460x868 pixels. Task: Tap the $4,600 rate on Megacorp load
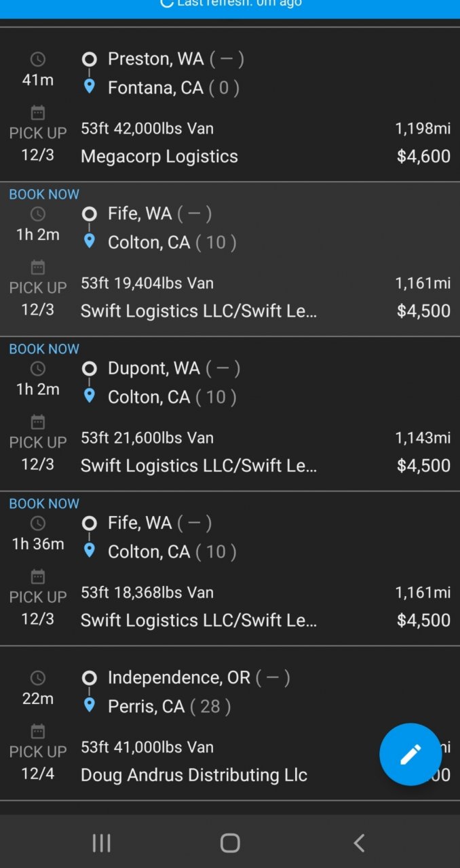pyautogui.click(x=423, y=157)
